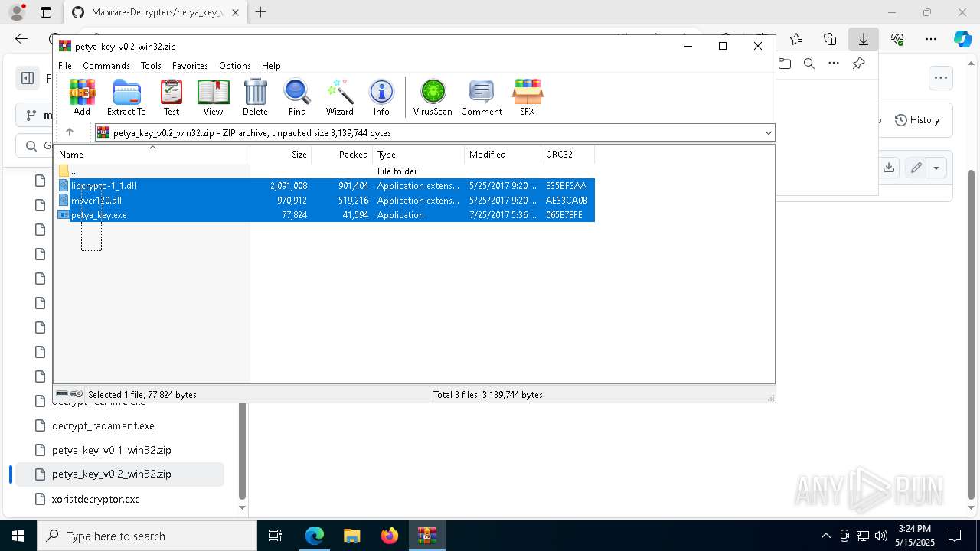The height and width of the screenshot is (551, 980).
Task: Sort by CRC32 column header
Action: coord(568,155)
